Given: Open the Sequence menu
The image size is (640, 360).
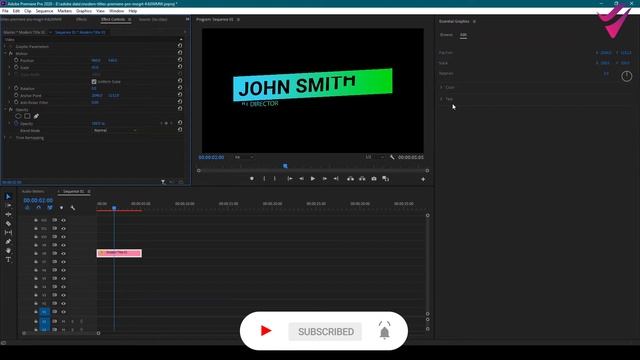Looking at the screenshot, I should [44, 11].
